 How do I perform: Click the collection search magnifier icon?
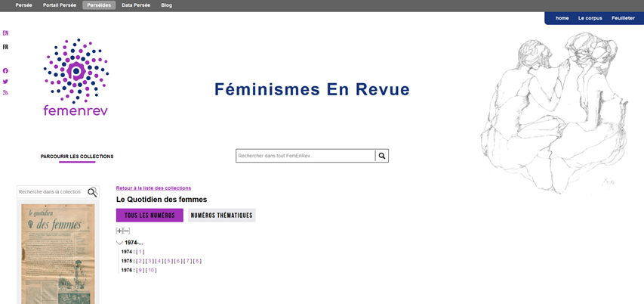coord(92,192)
